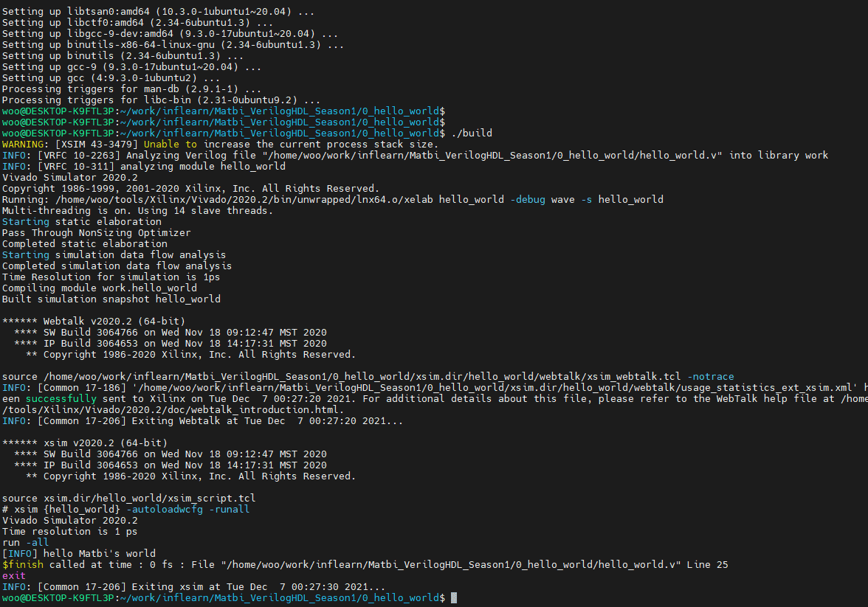Click the "[Common 17-186]" message code
This screenshot has width=868, height=607.
click(82, 387)
